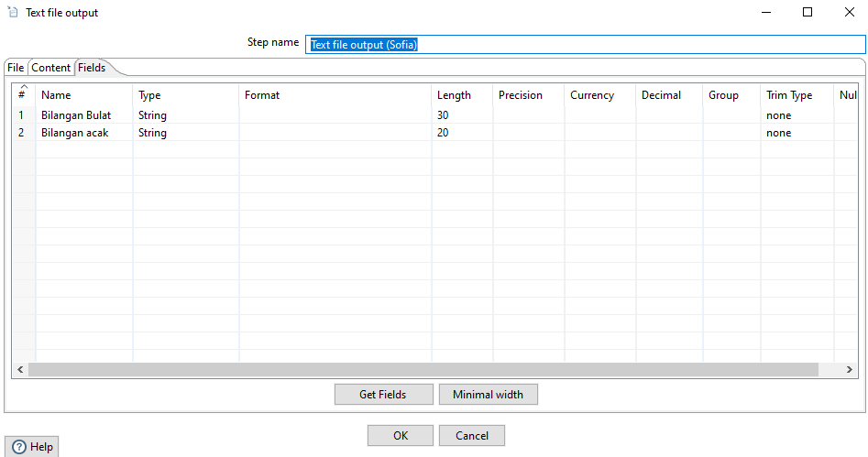The width and height of the screenshot is (868, 457).
Task: Click trim type none for Bilangan Bulat
Action: [797, 115]
